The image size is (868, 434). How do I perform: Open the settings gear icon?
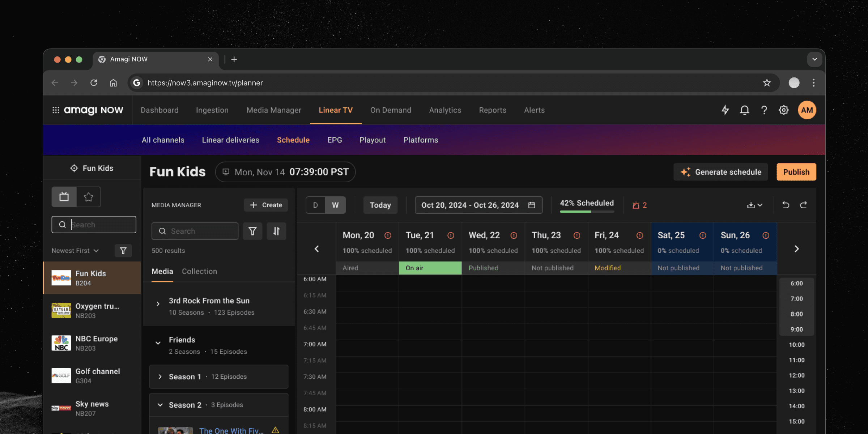pyautogui.click(x=784, y=110)
